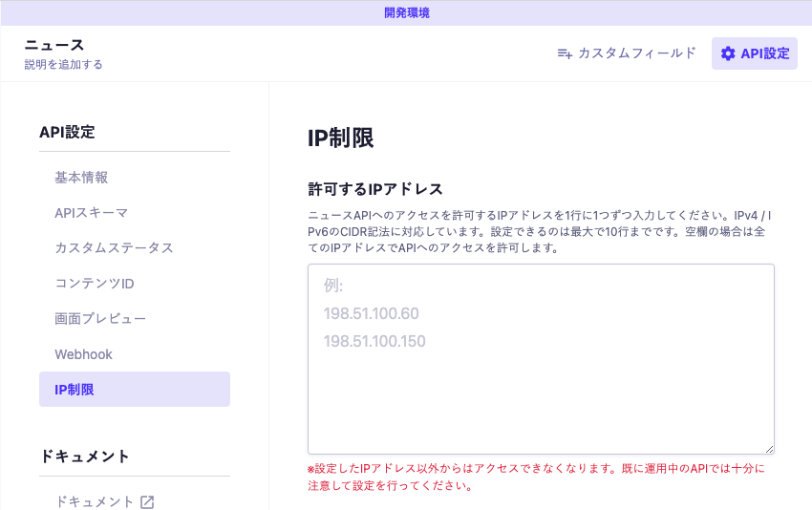
Task: Open 基本情報 in the sidebar
Action: [81, 178]
